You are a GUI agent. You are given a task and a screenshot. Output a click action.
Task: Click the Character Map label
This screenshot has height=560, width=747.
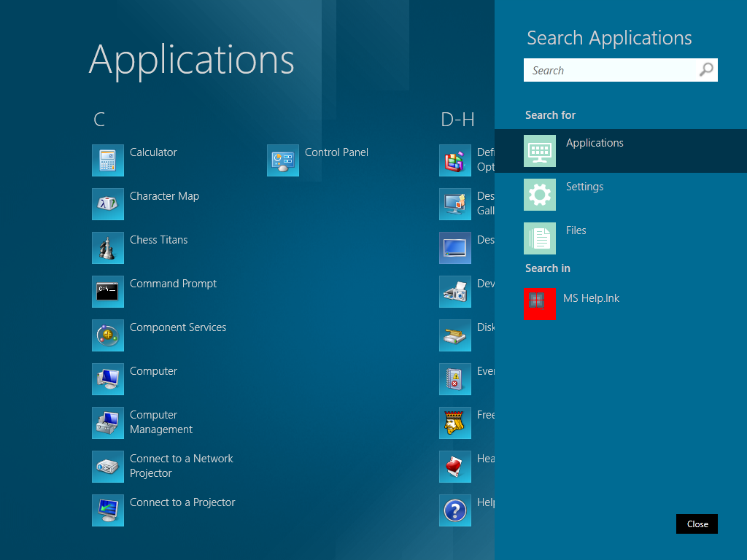click(164, 196)
